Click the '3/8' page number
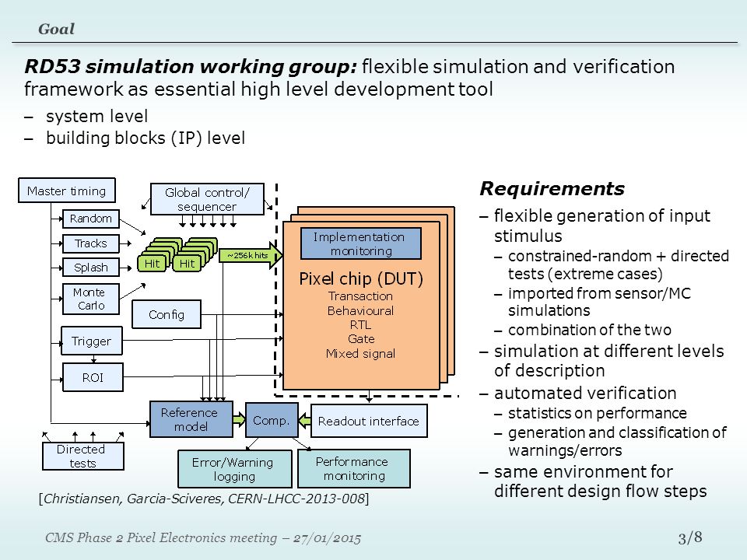The height and width of the screenshot is (560, 747). (x=690, y=537)
